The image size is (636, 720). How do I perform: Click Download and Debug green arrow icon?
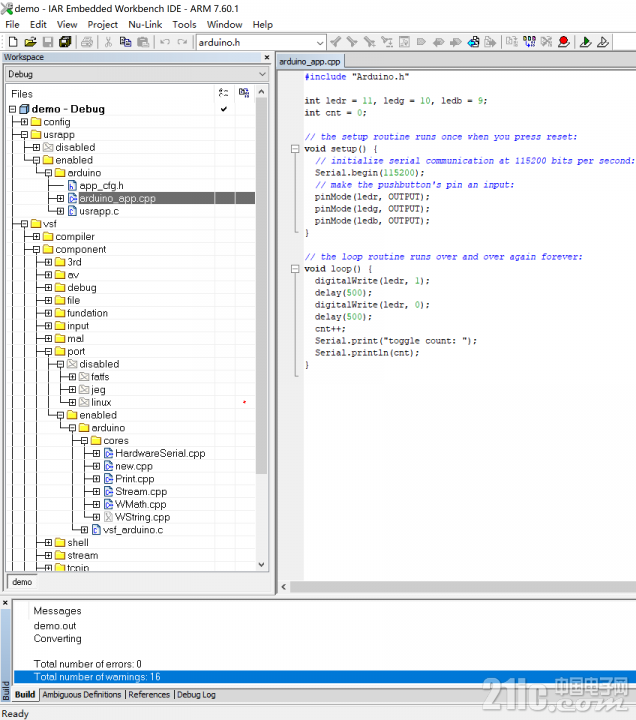point(585,42)
